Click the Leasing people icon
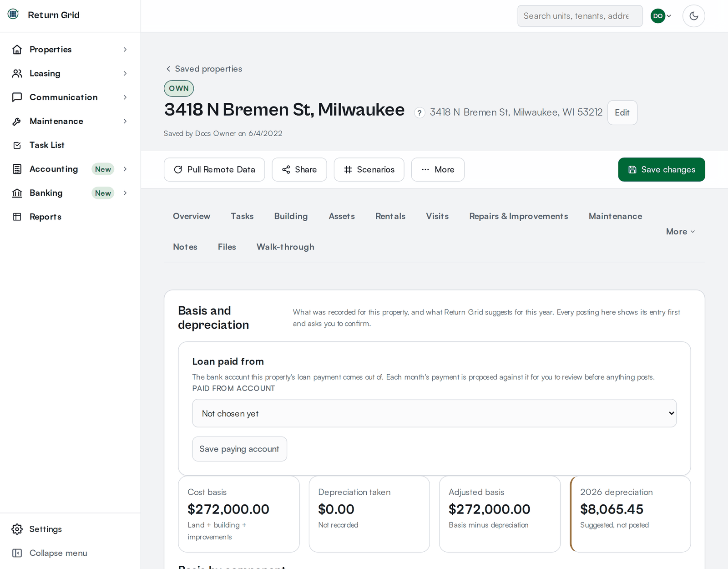The image size is (728, 569). tap(17, 73)
